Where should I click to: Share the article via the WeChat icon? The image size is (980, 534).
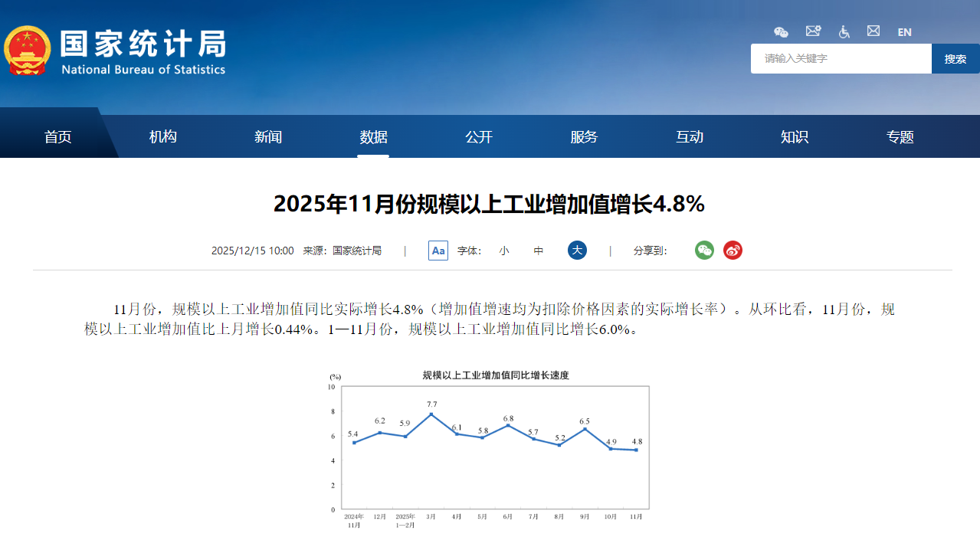[x=704, y=250]
